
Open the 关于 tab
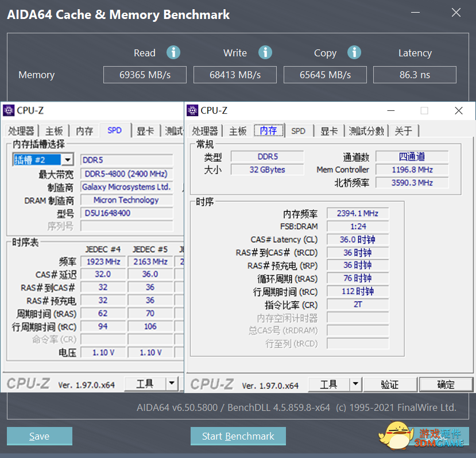pos(404,131)
